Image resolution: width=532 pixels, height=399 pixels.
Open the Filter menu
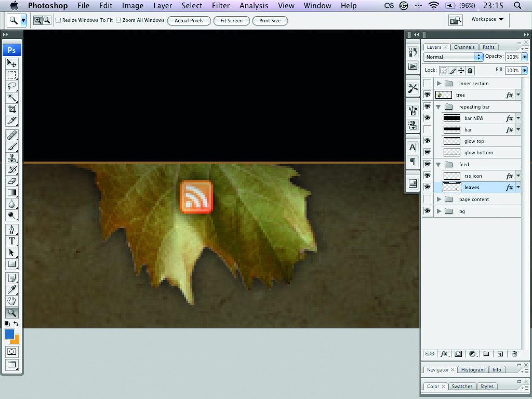(220, 5)
